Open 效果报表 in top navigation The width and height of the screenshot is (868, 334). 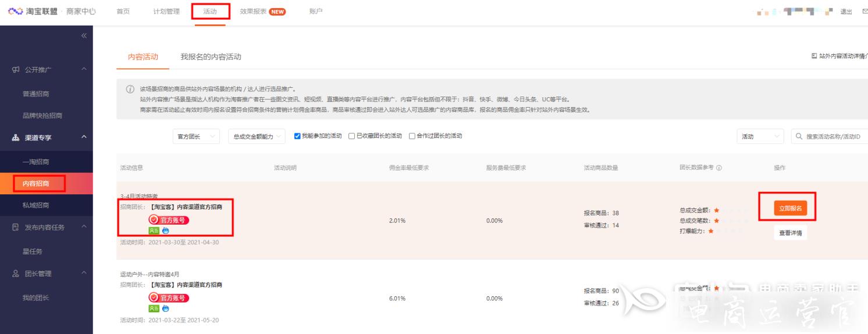[x=262, y=12]
